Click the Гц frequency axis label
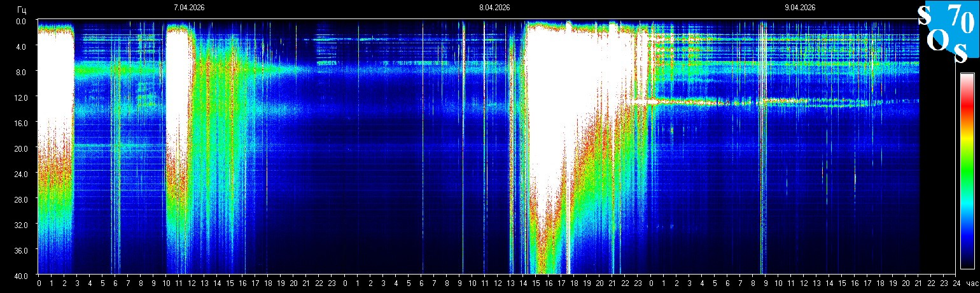Image resolution: width=980 pixels, height=293 pixels. pyautogui.click(x=22, y=8)
